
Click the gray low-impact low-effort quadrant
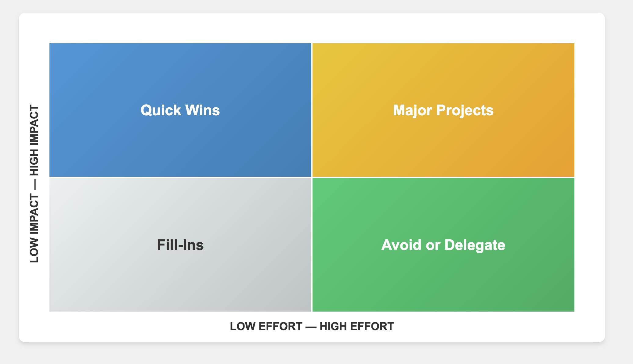tap(122, 280)
